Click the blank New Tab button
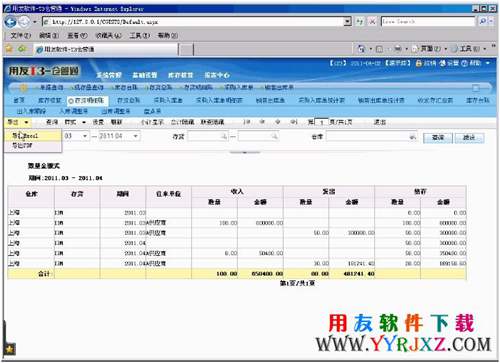 pos(187,50)
